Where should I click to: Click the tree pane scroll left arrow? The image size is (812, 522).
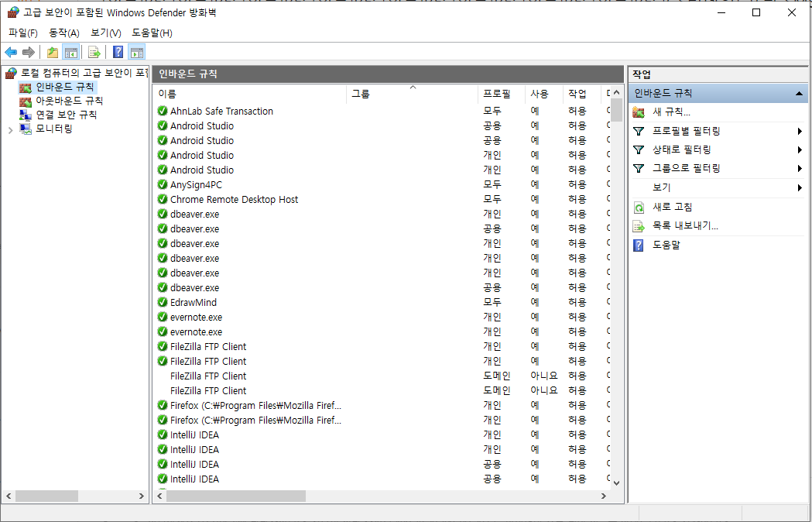(x=9, y=496)
